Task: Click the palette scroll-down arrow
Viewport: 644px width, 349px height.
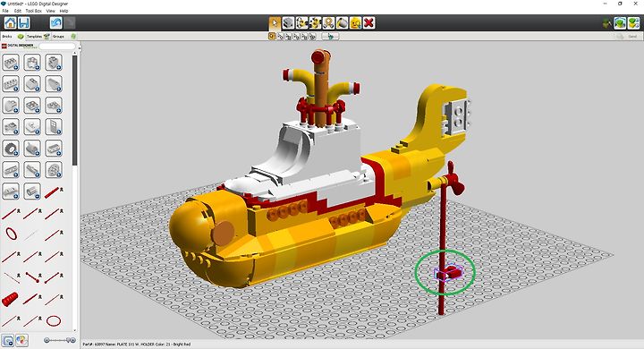Action: click(75, 330)
